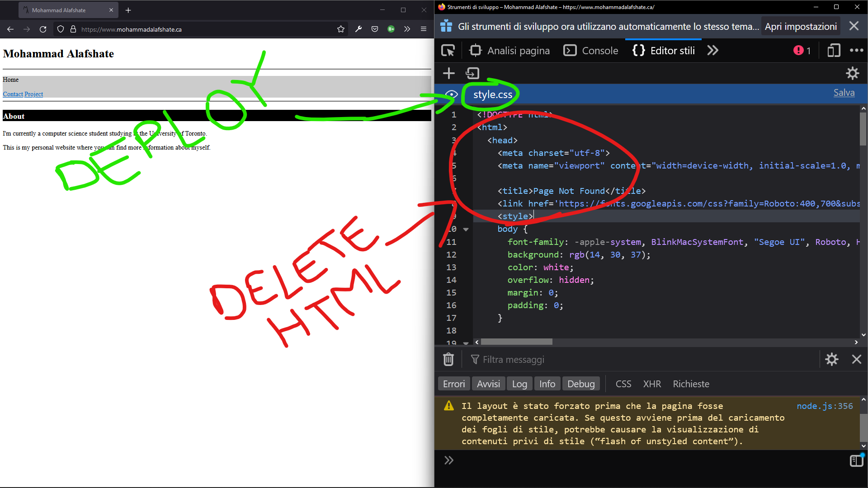
Task: Clear console with trash icon
Action: (x=448, y=359)
